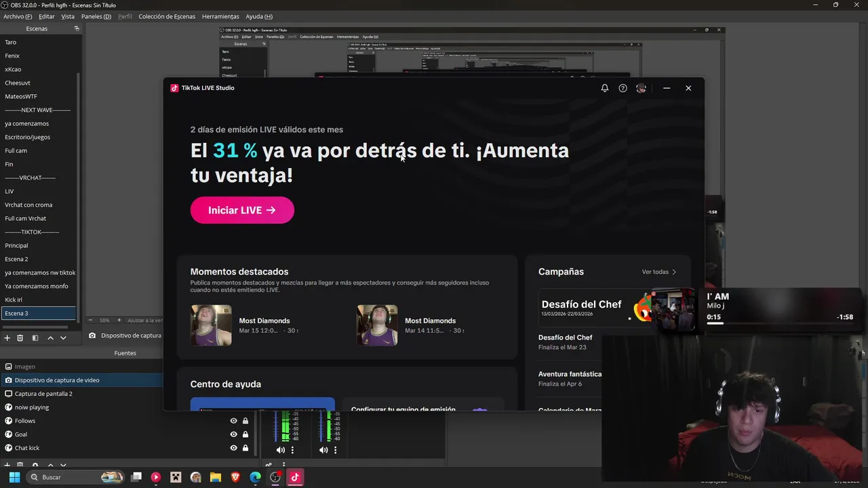Open File Explorer from taskbar
Screen dimensions: 868x488
216,477
